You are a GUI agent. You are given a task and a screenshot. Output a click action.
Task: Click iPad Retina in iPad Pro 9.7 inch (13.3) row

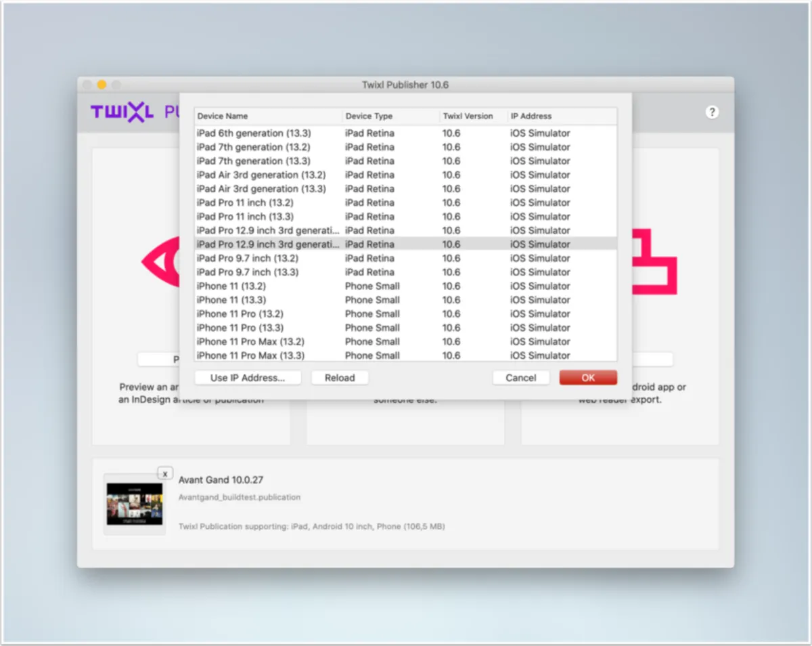369,272
